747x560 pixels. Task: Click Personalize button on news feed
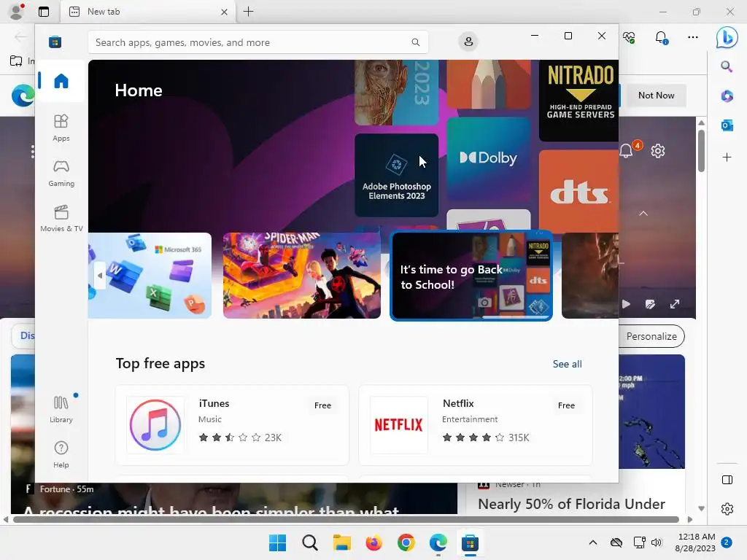(x=651, y=336)
